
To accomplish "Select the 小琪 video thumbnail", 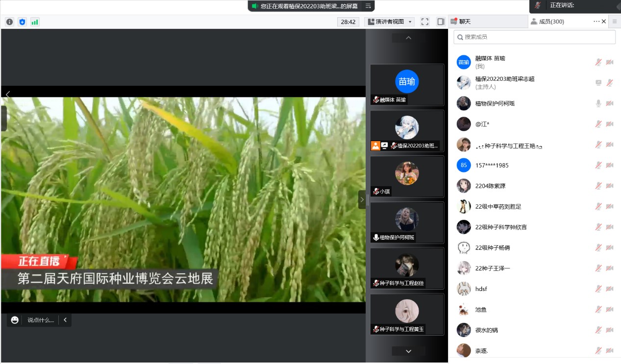I will pyautogui.click(x=407, y=177).
